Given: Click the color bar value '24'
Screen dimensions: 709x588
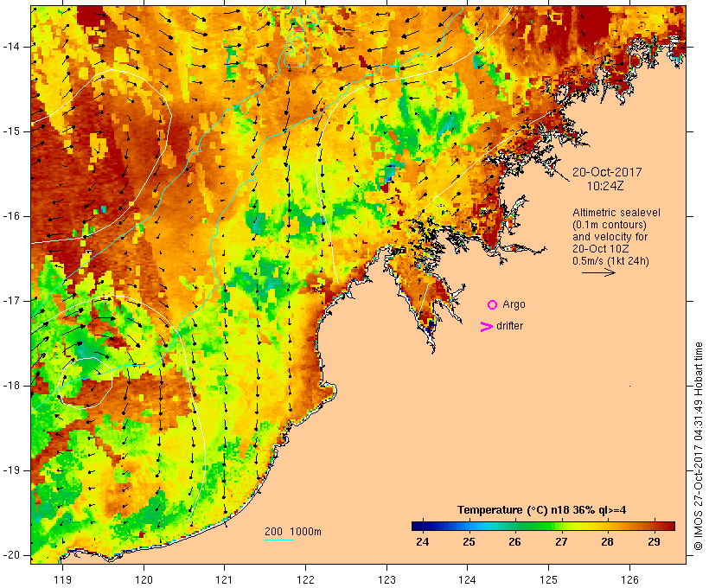Looking at the screenshot, I should pyautogui.click(x=422, y=542).
